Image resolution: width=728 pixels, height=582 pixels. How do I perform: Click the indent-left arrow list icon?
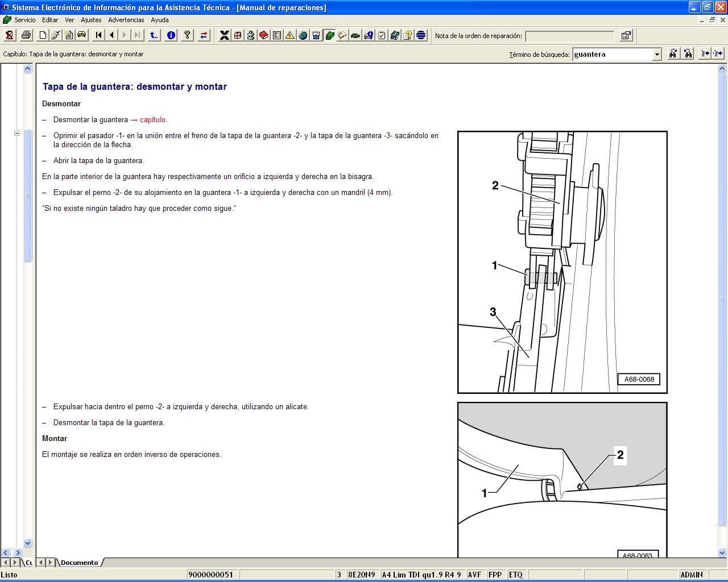click(x=705, y=53)
